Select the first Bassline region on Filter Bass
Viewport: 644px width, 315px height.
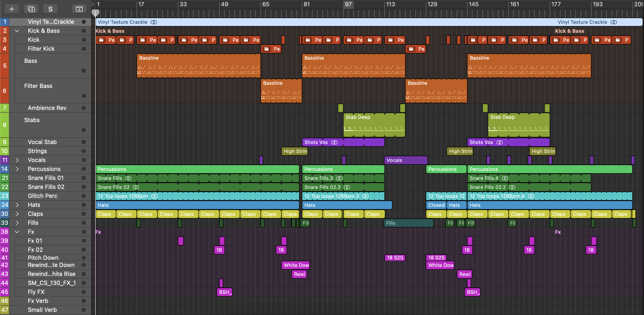click(x=281, y=91)
